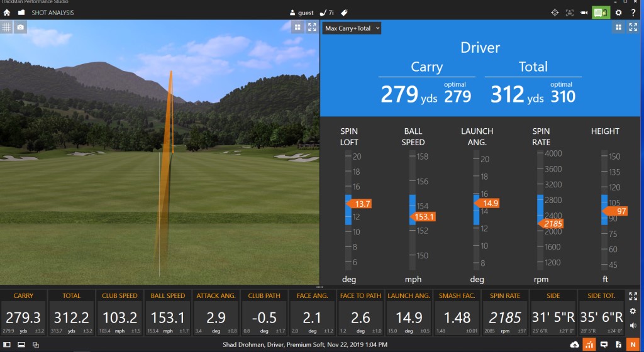Select the LAUNCH ANG. data tile
Image resolution: width=644 pixels, height=352 pixels.
409,313
